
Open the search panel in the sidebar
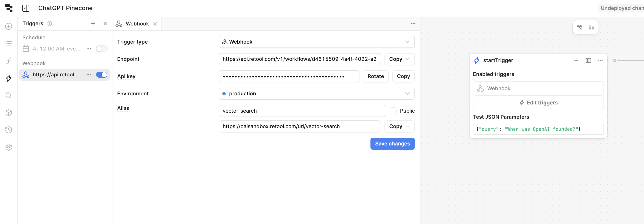[x=8, y=95]
